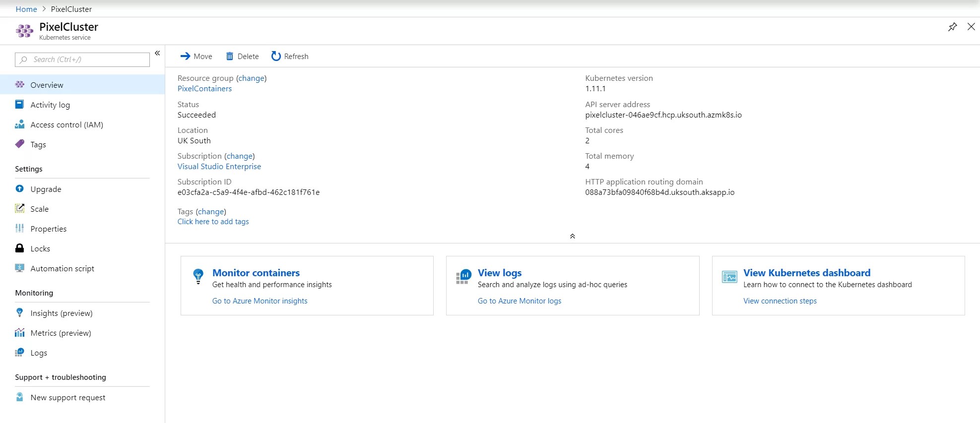Viewport: 980px width, 423px height.
Task: Follow Go to Azure Monitor logs link
Action: pyautogui.click(x=520, y=301)
